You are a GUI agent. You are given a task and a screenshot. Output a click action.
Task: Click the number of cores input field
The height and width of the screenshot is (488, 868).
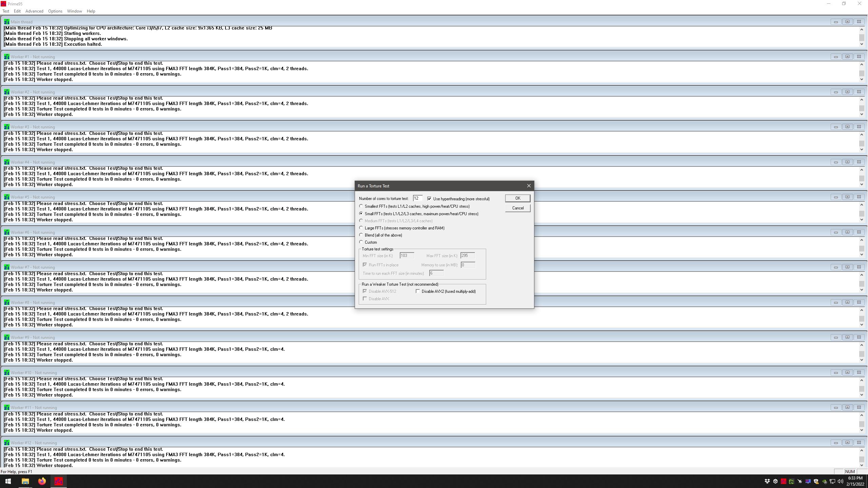pos(417,199)
